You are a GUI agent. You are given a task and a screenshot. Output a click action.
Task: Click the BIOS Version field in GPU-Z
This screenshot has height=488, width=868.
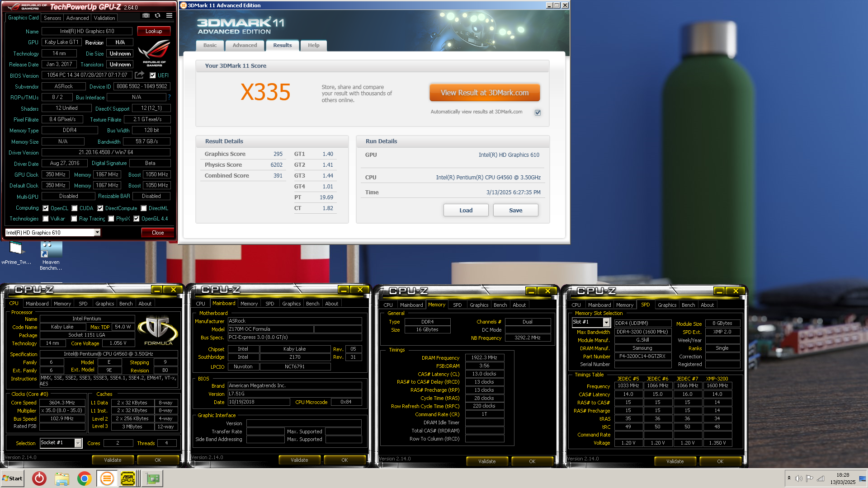point(87,75)
